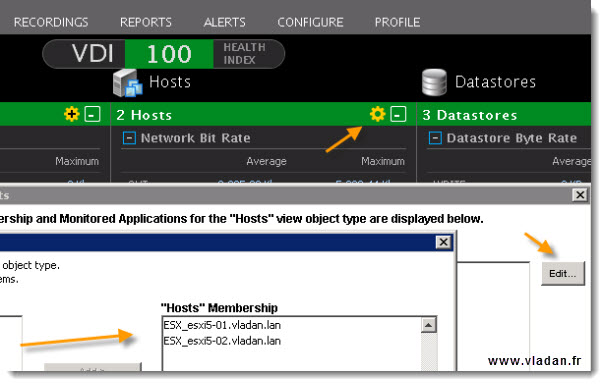Click the yellow gear icon left of 2 Hosts
Image resolution: width=606 pixels, height=386 pixels.
point(71,114)
